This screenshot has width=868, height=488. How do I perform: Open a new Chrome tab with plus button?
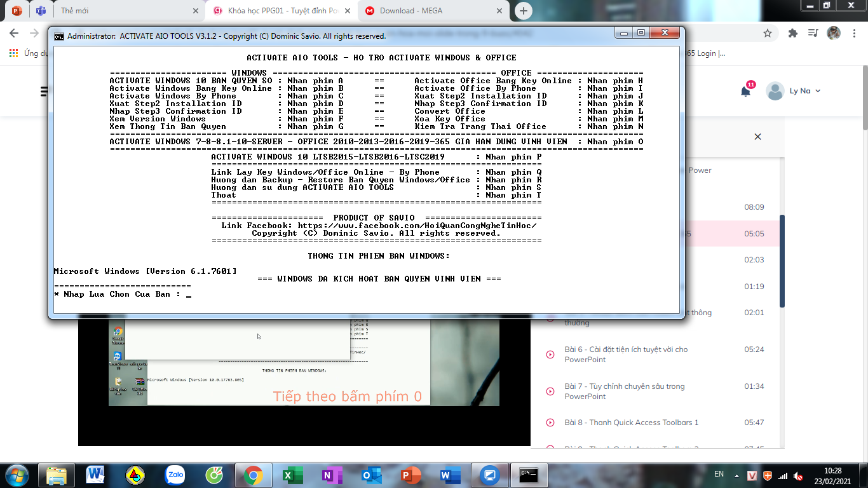[x=523, y=11]
